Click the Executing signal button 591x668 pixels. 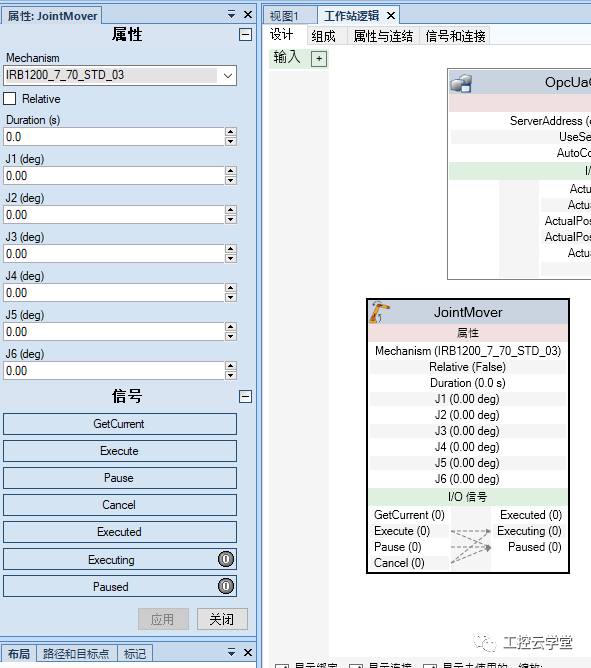(x=120, y=559)
